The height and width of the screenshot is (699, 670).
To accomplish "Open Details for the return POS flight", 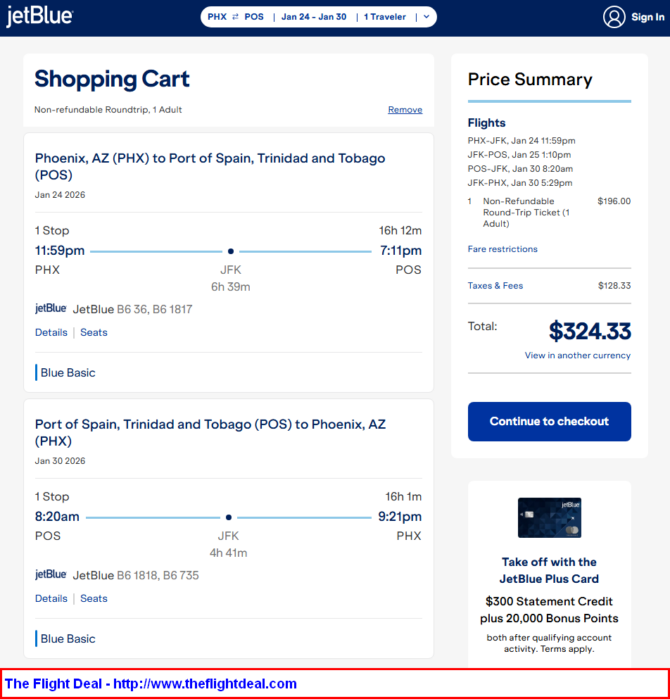I will (x=51, y=598).
